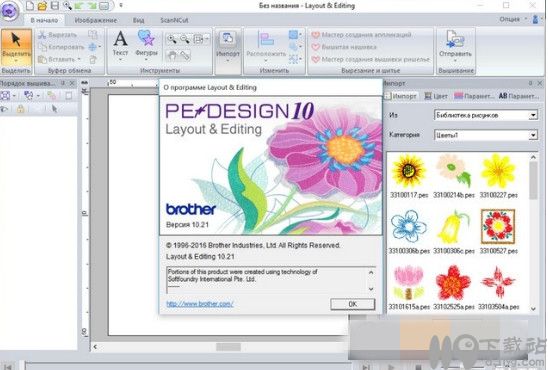This screenshot has height=370, width=548.
Task: Click the print preview magnifier icon in quick access toolbar
Action: click(67, 6)
